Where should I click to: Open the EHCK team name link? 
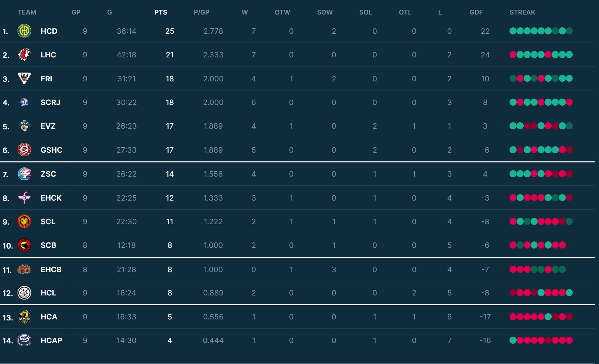tap(51, 198)
